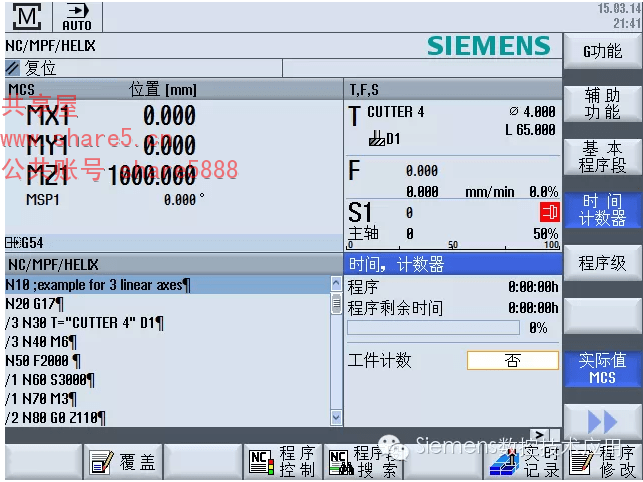643x482 pixels.
Task: Open 实时记录 real-time recording softkey
Action: pos(522,461)
